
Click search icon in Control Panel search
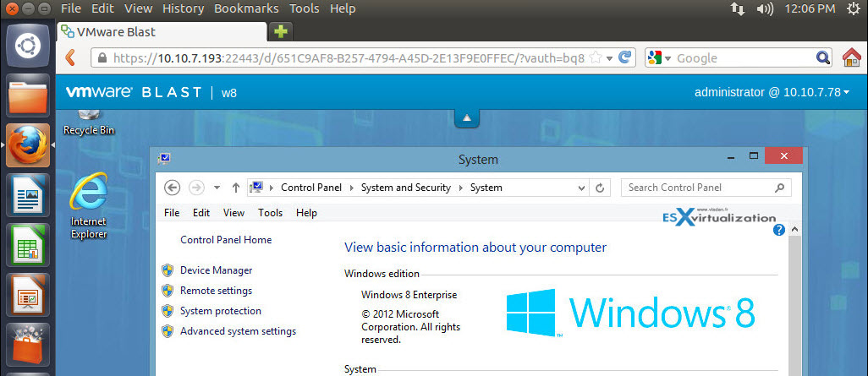[779, 188]
